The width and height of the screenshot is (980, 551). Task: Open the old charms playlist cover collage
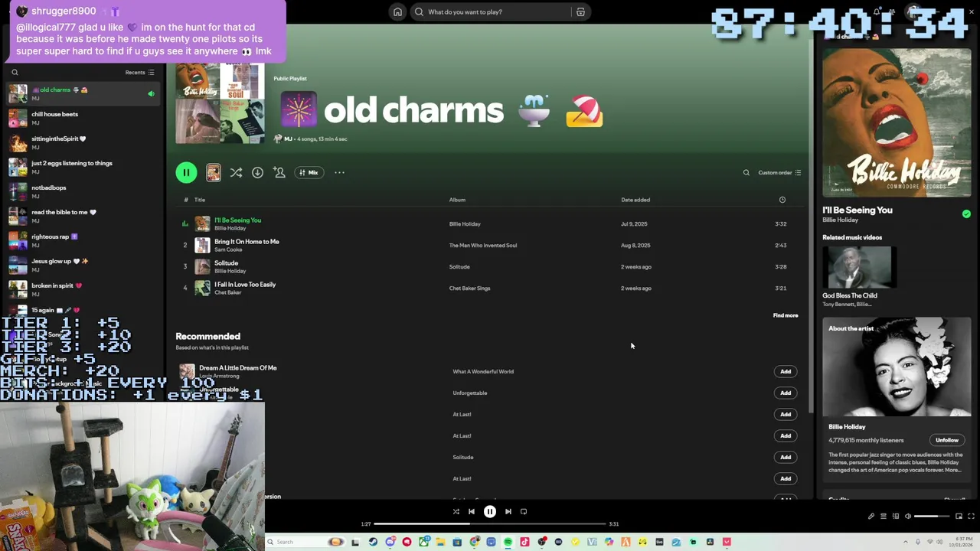click(220, 104)
